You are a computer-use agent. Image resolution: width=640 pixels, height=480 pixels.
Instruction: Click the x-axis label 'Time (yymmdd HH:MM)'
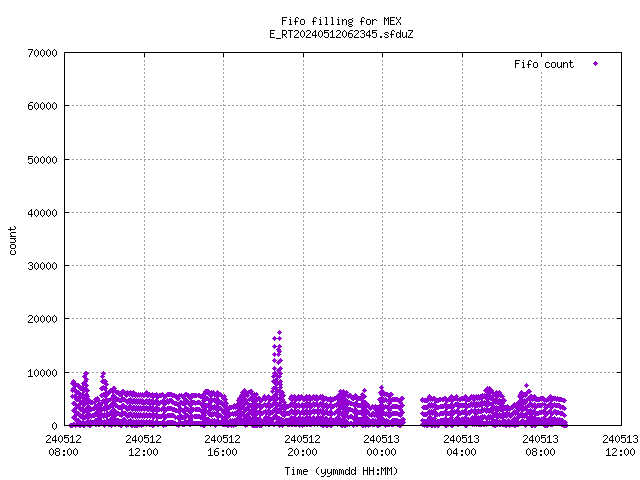click(x=341, y=471)
